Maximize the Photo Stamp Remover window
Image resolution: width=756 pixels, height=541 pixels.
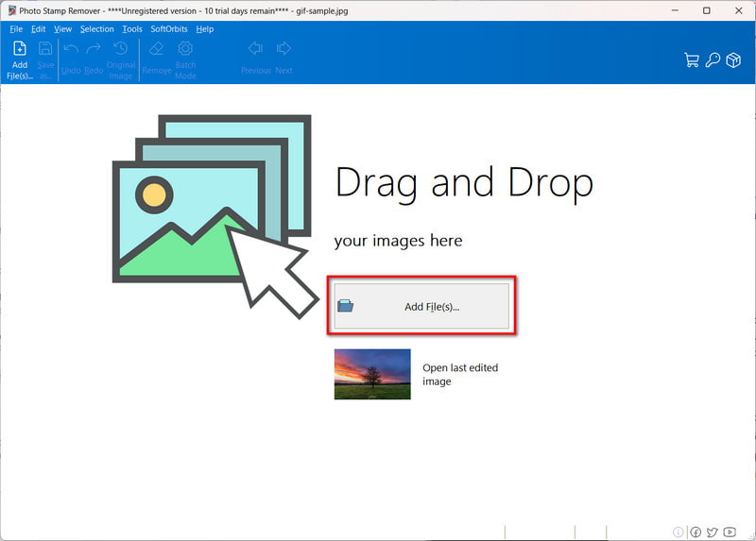point(706,10)
